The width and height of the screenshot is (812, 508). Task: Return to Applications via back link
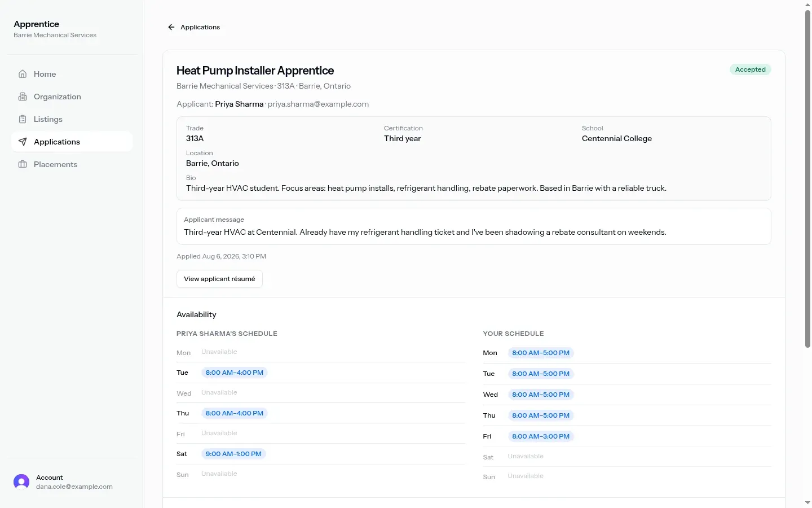[194, 27]
